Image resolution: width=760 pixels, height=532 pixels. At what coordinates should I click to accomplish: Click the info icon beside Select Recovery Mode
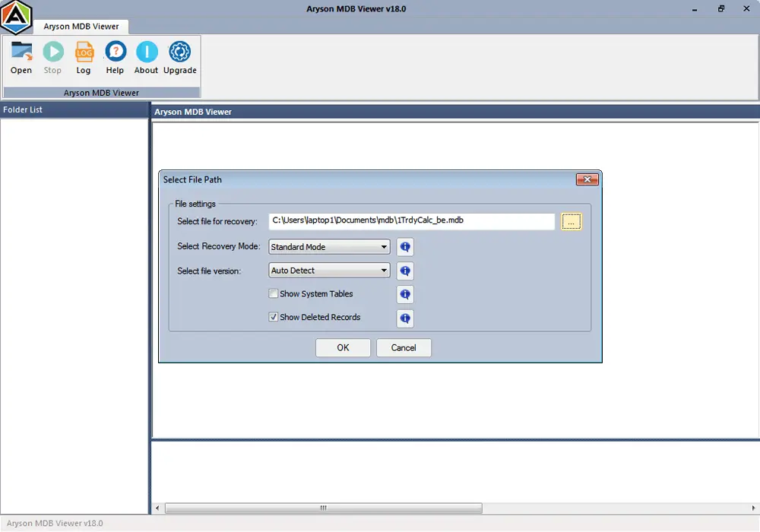[x=404, y=246]
